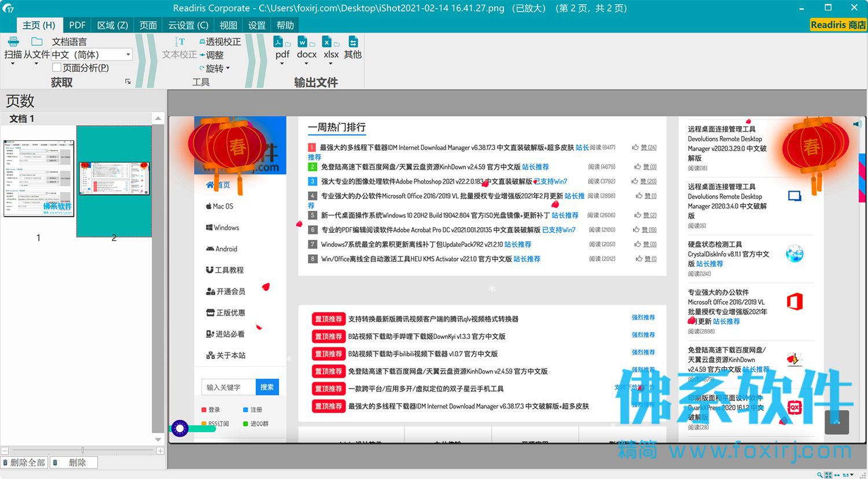Apply 透视校正 perspective correction

click(x=220, y=42)
